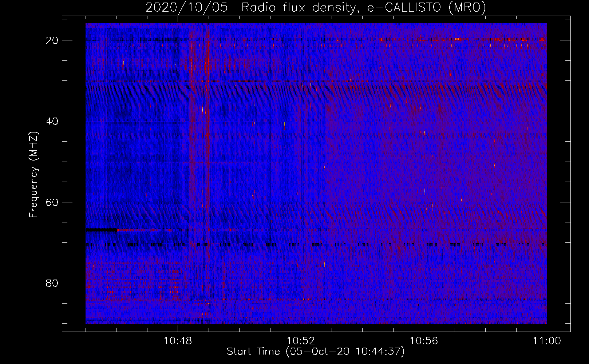Click the 'Start Time (05-Oct-20 10:44:37)' axis label
Viewport: 589px width, 364px height.
click(x=316, y=352)
